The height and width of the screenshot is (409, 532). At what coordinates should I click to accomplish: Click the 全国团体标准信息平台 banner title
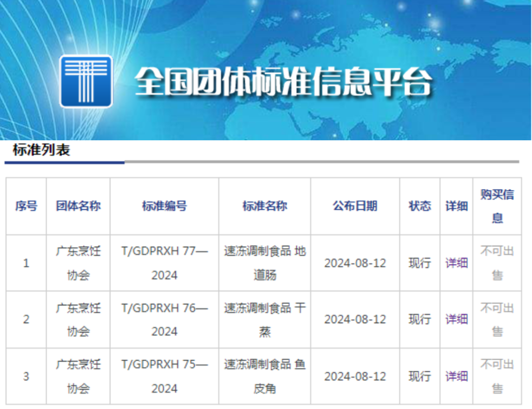pos(283,81)
